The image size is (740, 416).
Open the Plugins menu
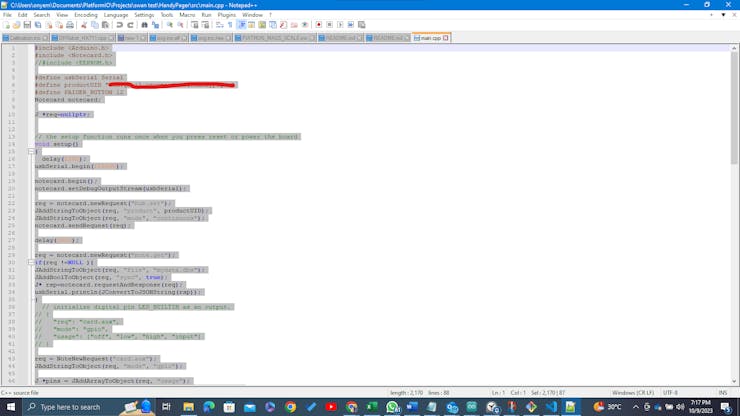(227, 15)
